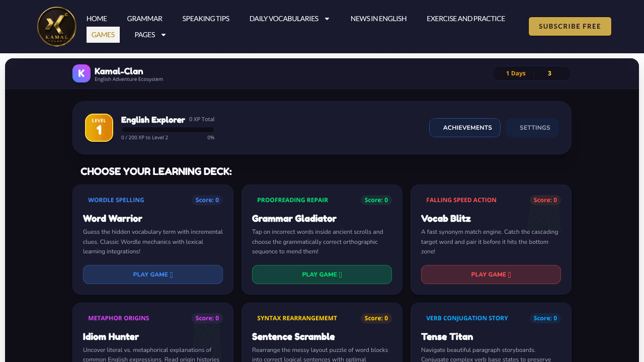Click the Kamal-Clan header title text
This screenshot has width=644, height=362.
click(119, 71)
